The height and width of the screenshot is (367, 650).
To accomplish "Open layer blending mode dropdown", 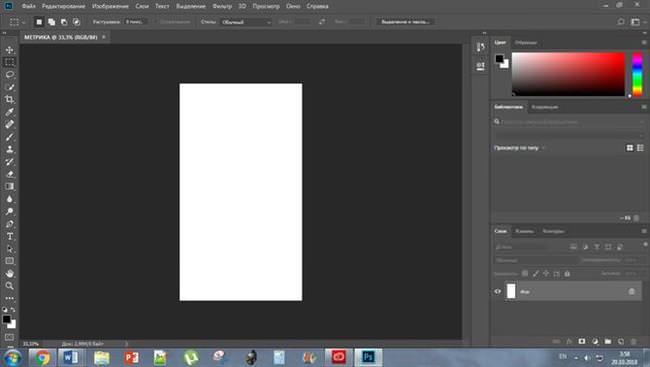I will click(x=536, y=260).
